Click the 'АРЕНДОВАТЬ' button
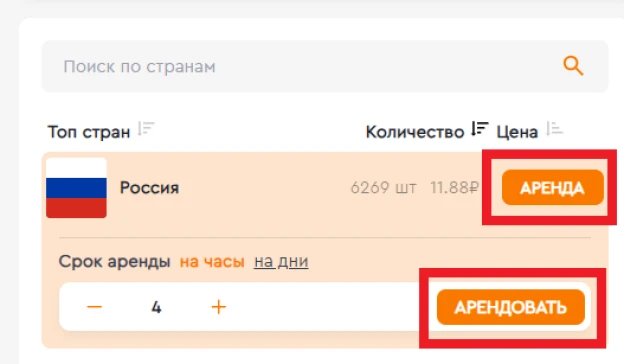Image resolution: width=624 pixels, height=364 pixels. 511,307
